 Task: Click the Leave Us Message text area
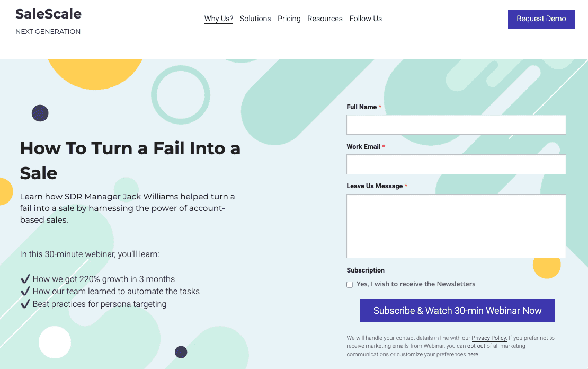pos(456,225)
